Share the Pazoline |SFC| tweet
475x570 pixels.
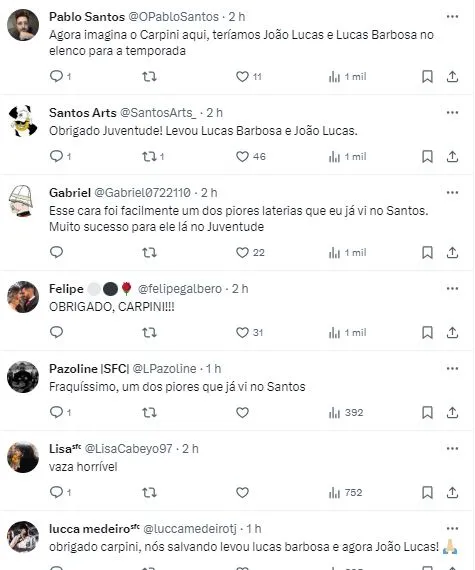pyautogui.click(x=452, y=413)
